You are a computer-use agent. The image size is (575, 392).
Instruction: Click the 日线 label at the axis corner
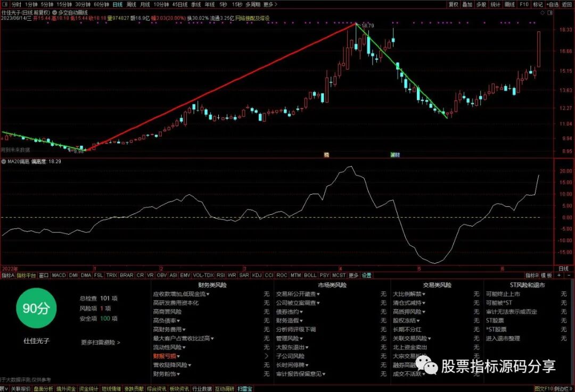(564, 269)
